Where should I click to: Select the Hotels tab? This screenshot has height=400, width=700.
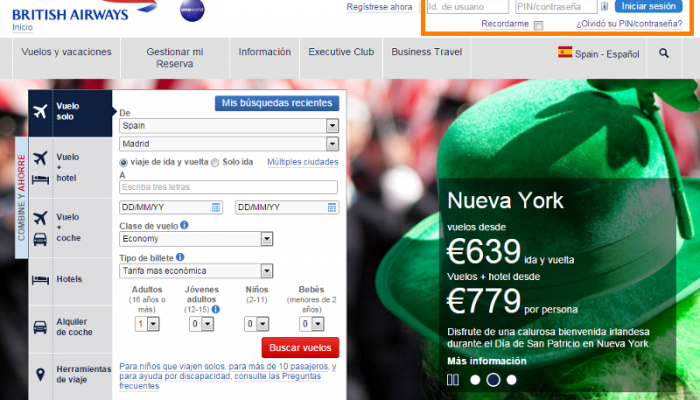click(70, 279)
